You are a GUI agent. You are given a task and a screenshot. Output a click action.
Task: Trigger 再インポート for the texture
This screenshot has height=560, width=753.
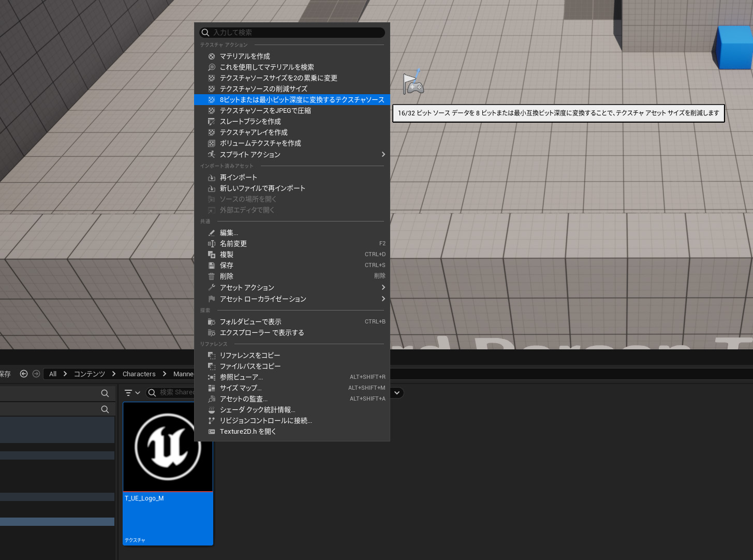click(239, 177)
